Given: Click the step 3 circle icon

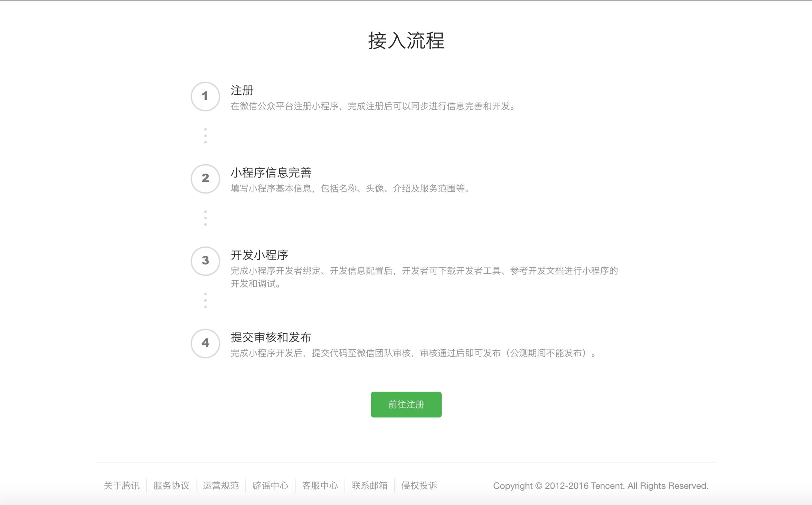Looking at the screenshot, I should (x=205, y=261).
